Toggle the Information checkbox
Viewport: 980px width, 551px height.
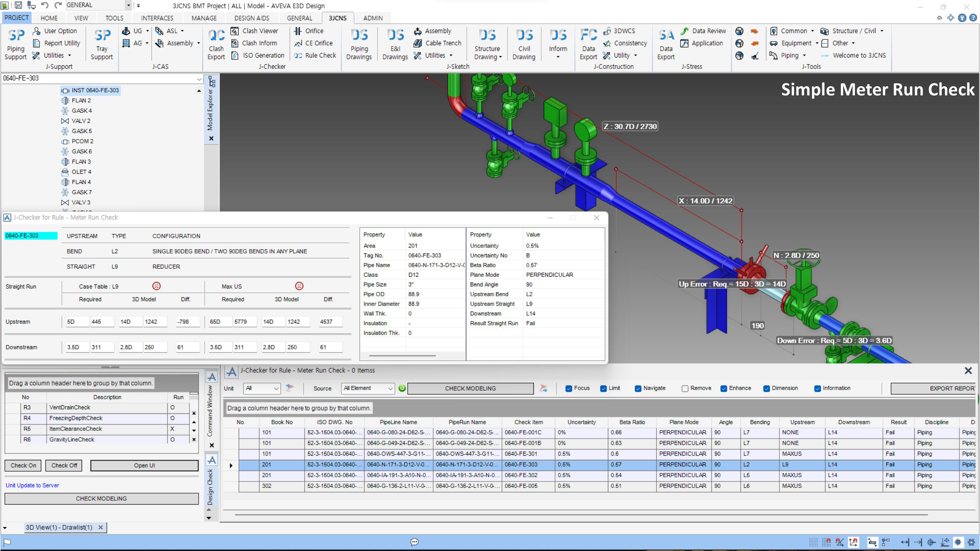(817, 388)
